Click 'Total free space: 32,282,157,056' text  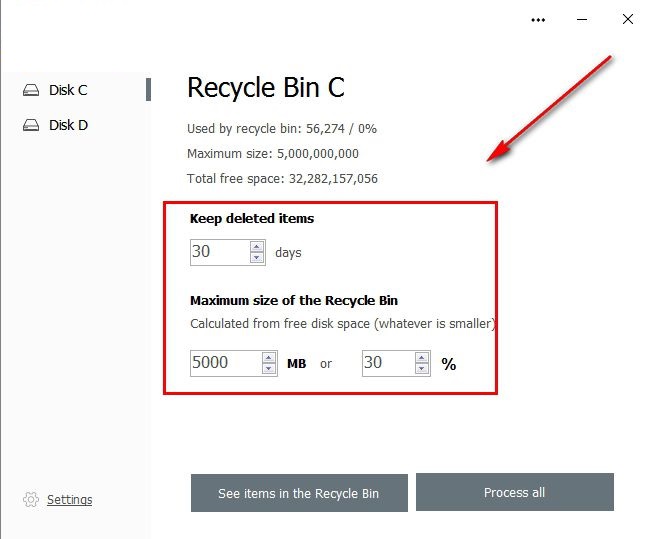click(282, 179)
